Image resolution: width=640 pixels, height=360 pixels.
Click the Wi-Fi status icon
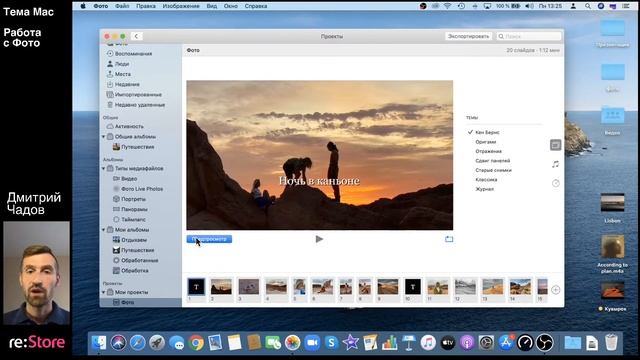click(448, 6)
